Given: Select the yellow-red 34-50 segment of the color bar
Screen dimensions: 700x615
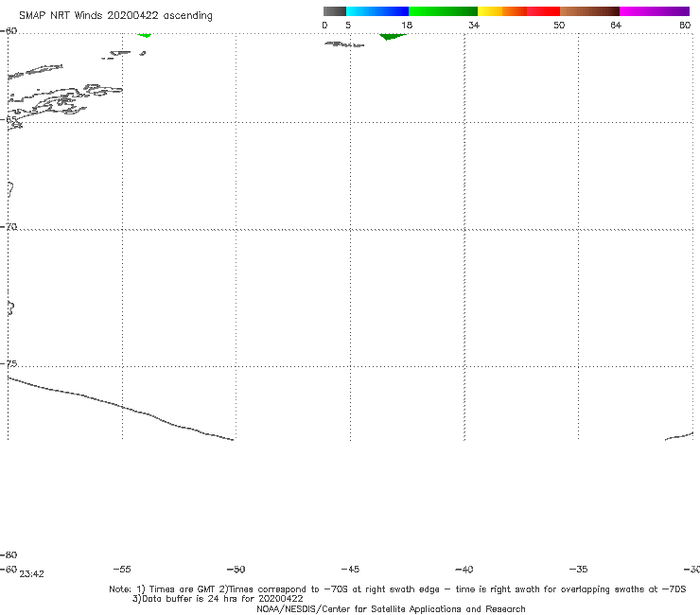Looking at the screenshot, I should click(x=518, y=11).
